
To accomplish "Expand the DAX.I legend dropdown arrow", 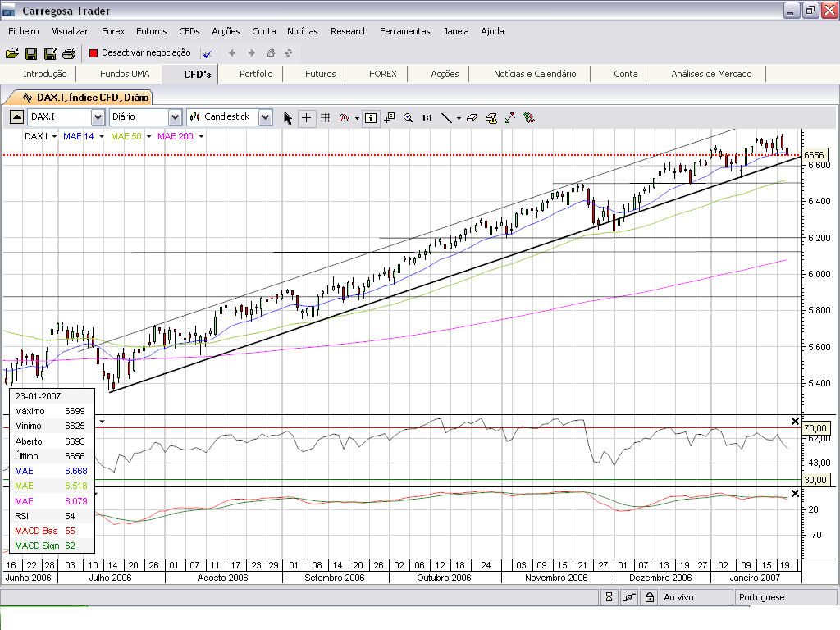I will [54, 137].
